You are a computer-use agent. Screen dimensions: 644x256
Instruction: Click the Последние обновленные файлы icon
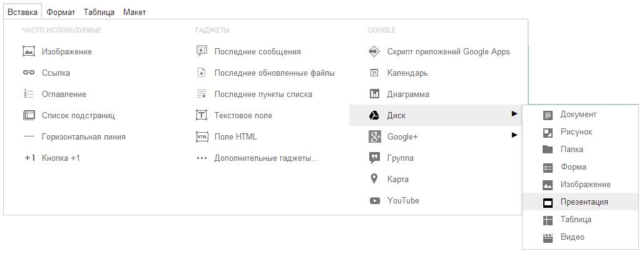[x=202, y=73]
